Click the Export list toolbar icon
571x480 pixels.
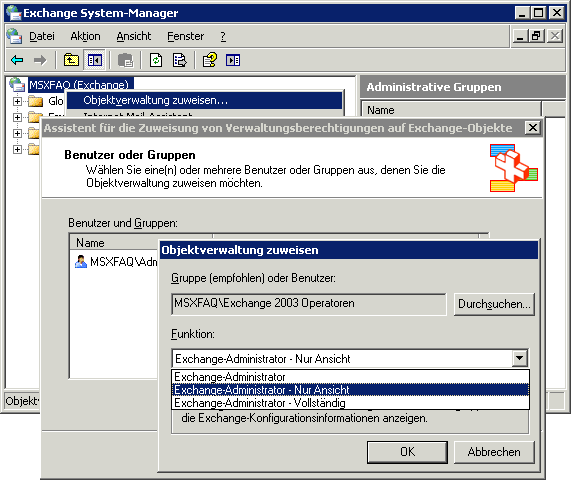(x=180, y=60)
